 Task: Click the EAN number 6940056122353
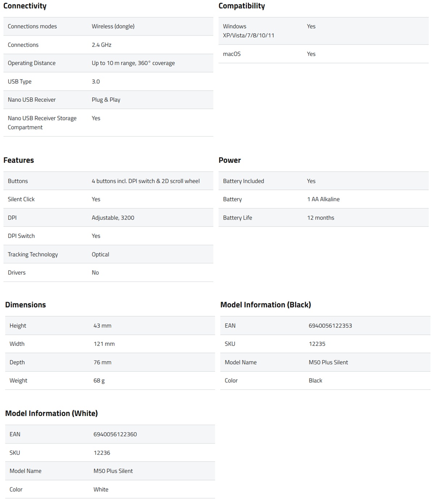click(330, 326)
